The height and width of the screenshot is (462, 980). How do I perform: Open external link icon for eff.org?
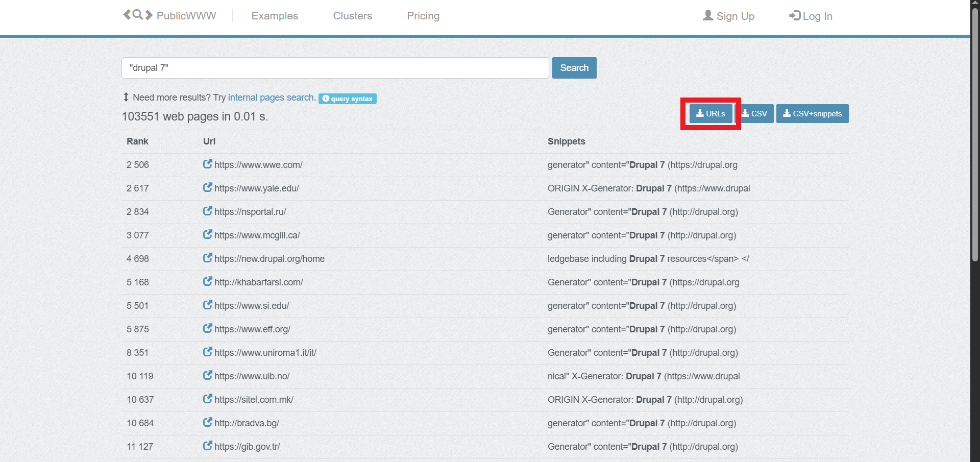click(x=207, y=328)
